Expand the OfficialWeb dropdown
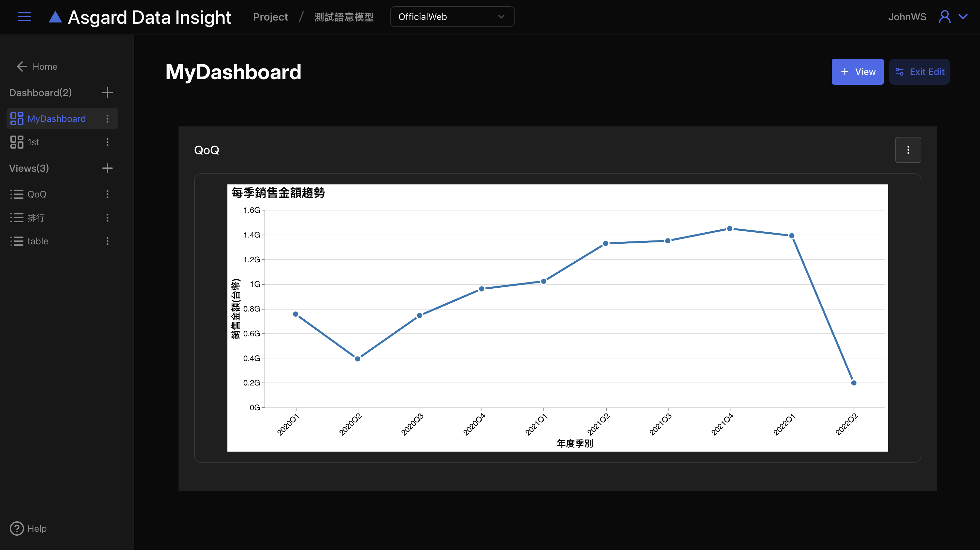 pos(452,17)
